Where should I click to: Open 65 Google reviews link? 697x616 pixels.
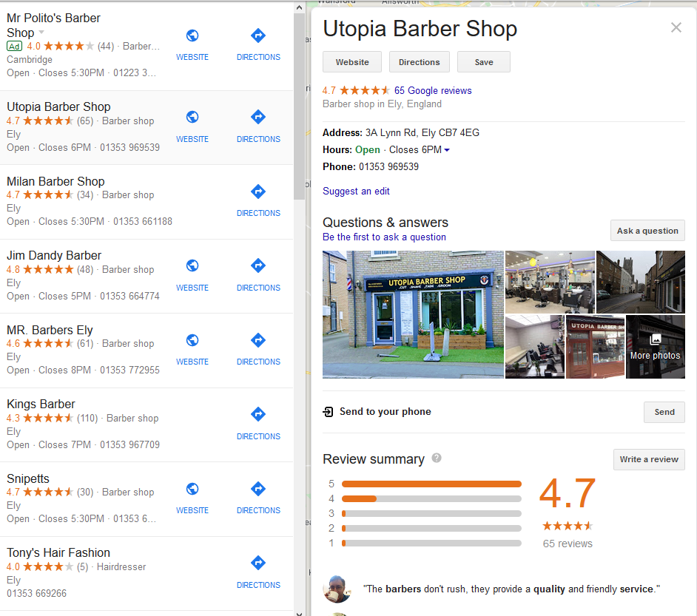click(x=433, y=91)
